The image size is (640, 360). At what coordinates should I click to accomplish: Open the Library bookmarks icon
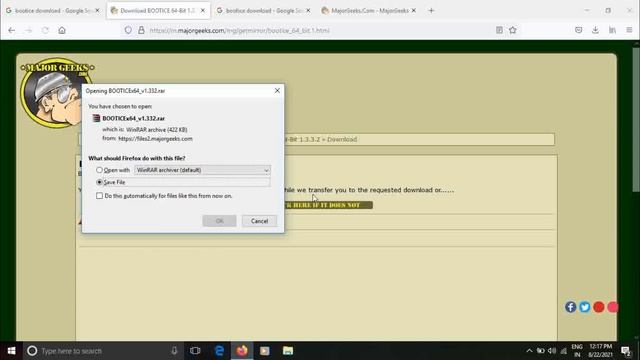pos(612,30)
